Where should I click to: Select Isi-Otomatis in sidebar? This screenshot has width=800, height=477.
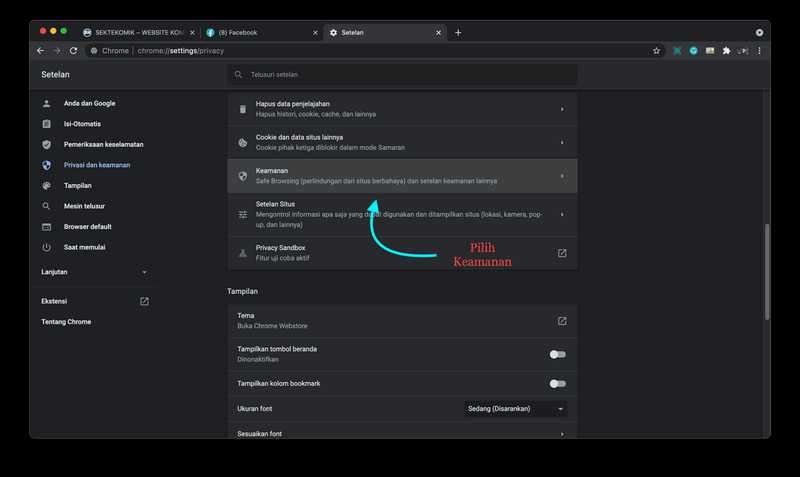click(x=83, y=124)
